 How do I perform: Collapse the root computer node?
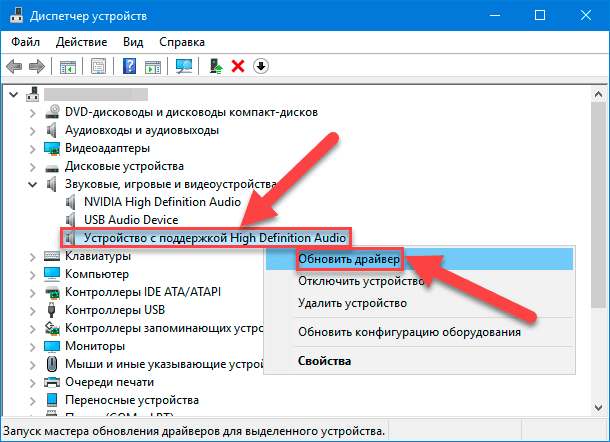point(14,95)
